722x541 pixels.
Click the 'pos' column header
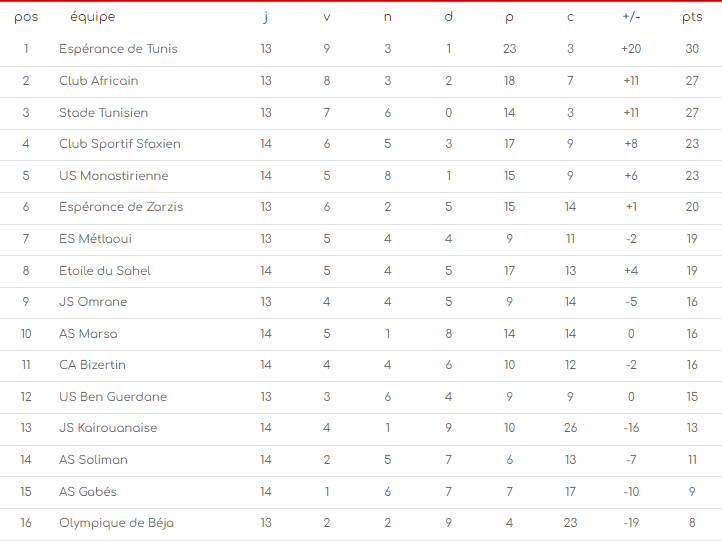pos(26,17)
